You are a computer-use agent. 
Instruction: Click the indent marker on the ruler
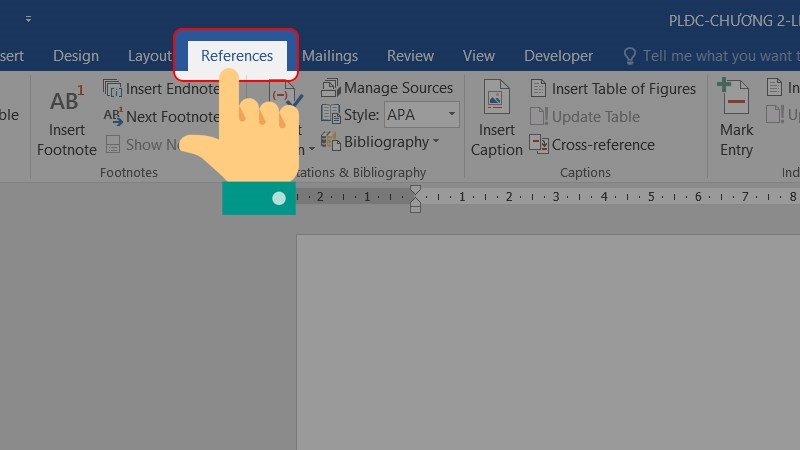click(x=415, y=198)
